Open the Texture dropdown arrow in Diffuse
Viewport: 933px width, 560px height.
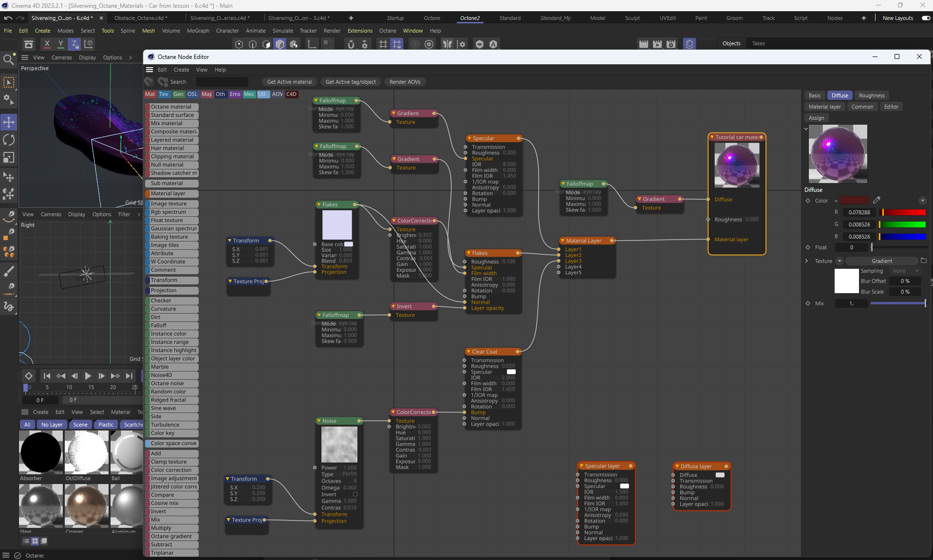click(x=840, y=261)
